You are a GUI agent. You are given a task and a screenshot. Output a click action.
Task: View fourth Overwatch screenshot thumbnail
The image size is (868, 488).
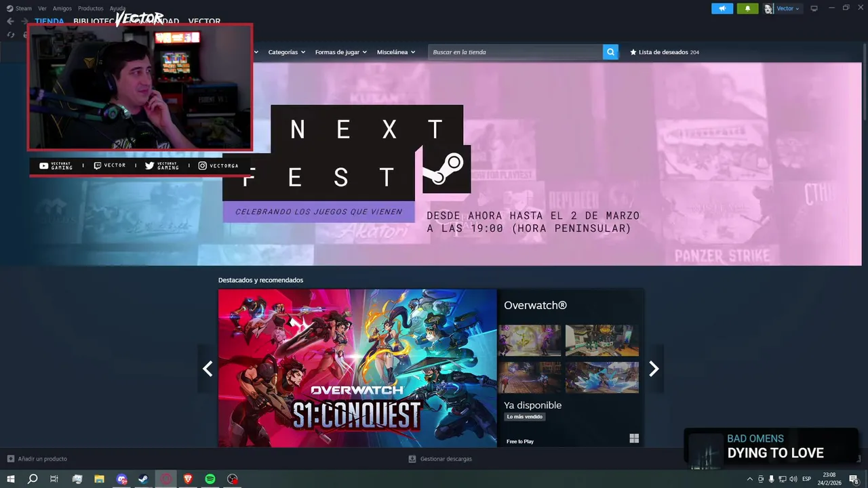click(602, 378)
